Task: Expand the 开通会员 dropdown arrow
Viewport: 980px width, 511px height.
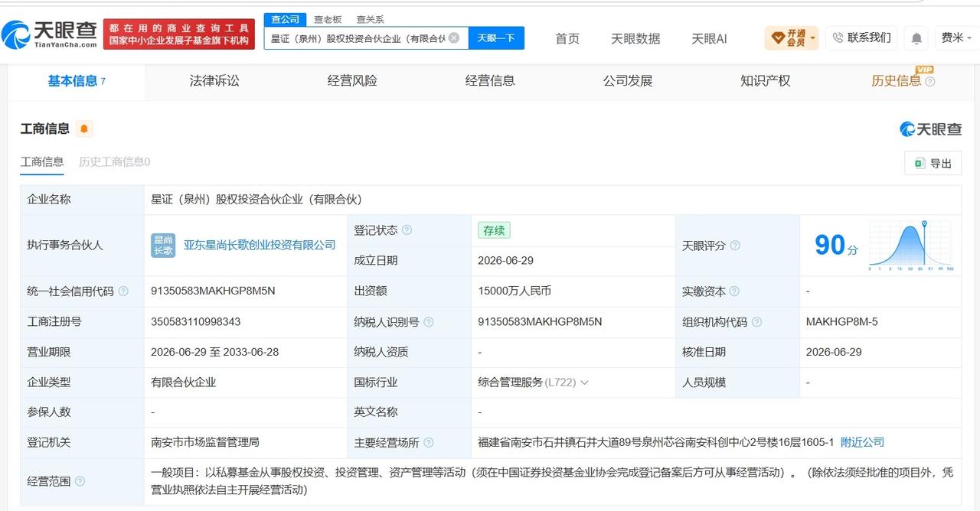Action: (812, 37)
